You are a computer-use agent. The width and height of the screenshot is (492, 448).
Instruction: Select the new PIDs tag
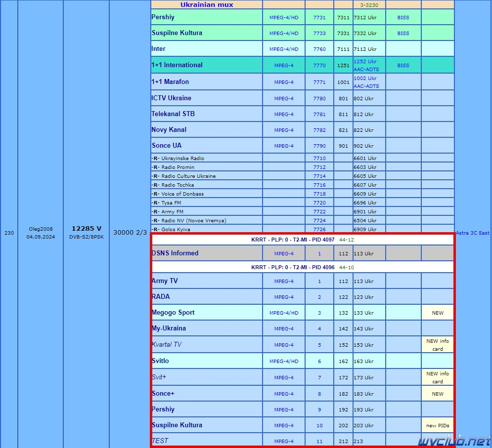pyautogui.click(x=438, y=425)
